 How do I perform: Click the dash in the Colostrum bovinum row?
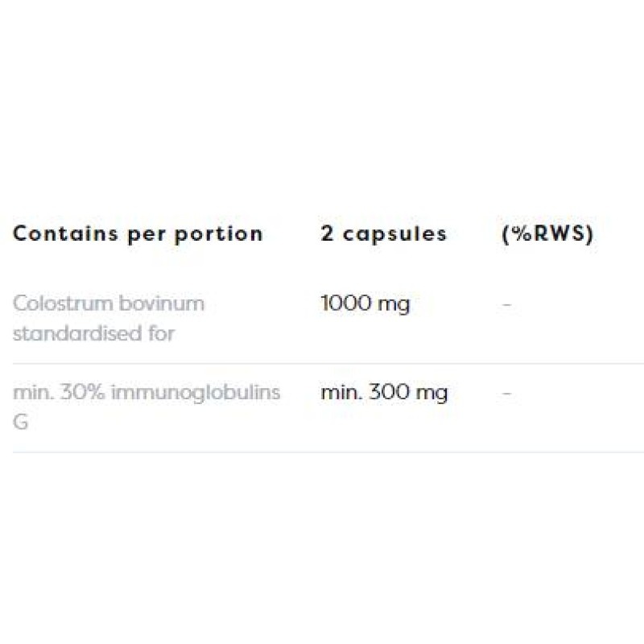tap(506, 304)
